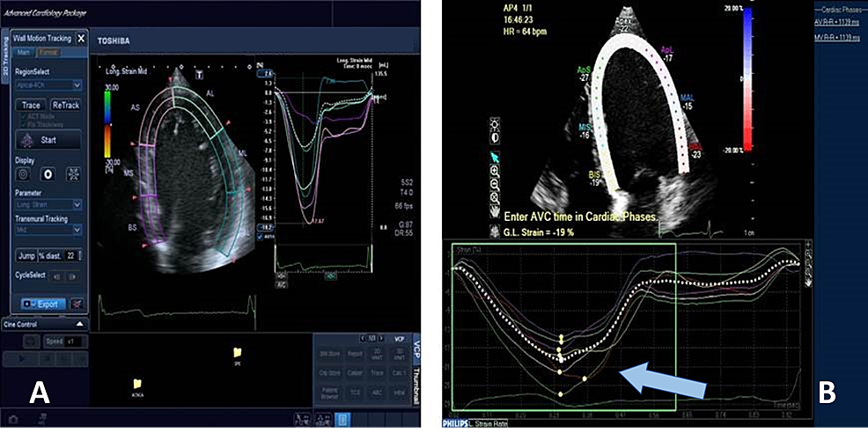This screenshot has width=868, height=433.
Task: Click the T marker on Toshiba image
Action: tap(198, 74)
